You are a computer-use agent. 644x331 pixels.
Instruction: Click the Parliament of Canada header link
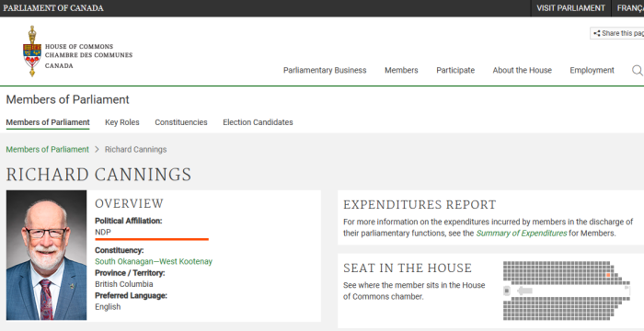(x=53, y=8)
